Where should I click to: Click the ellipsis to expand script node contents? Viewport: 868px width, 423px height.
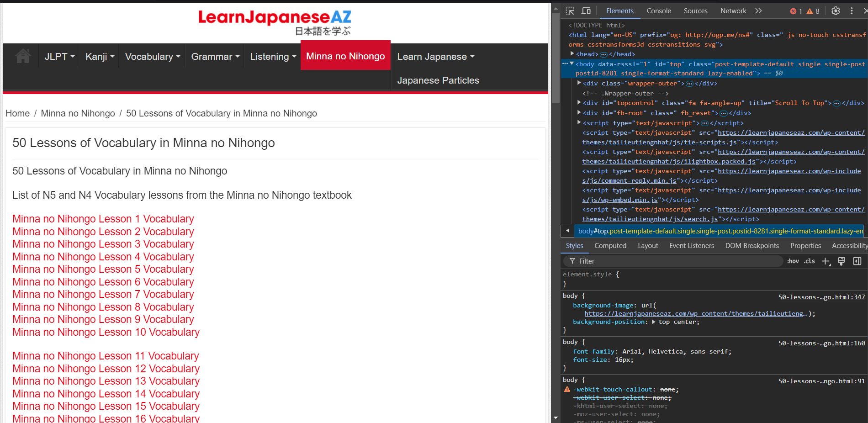click(x=704, y=123)
